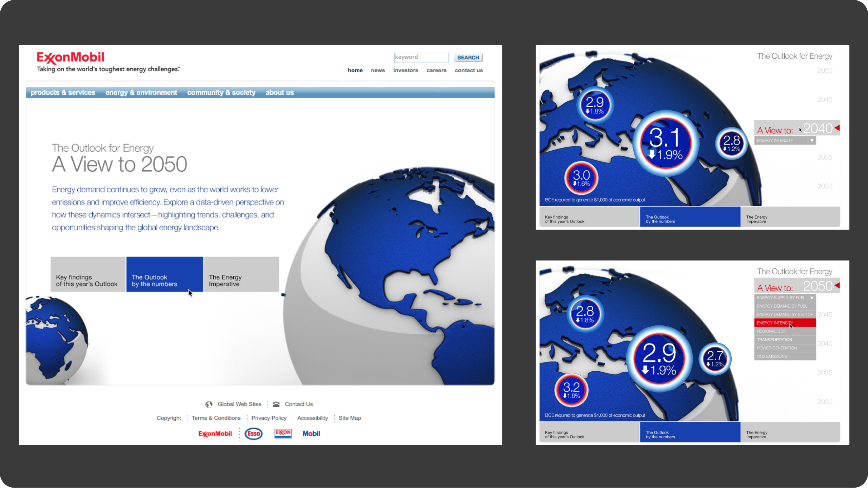Select Key findings tab in top-right panel

(590, 217)
